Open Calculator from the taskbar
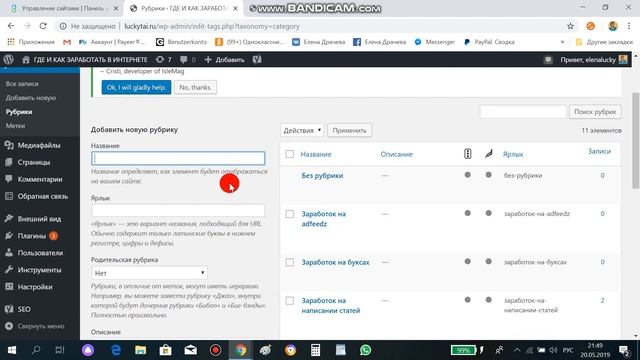Image resolution: width=640 pixels, height=360 pixels. pyautogui.click(x=315, y=350)
